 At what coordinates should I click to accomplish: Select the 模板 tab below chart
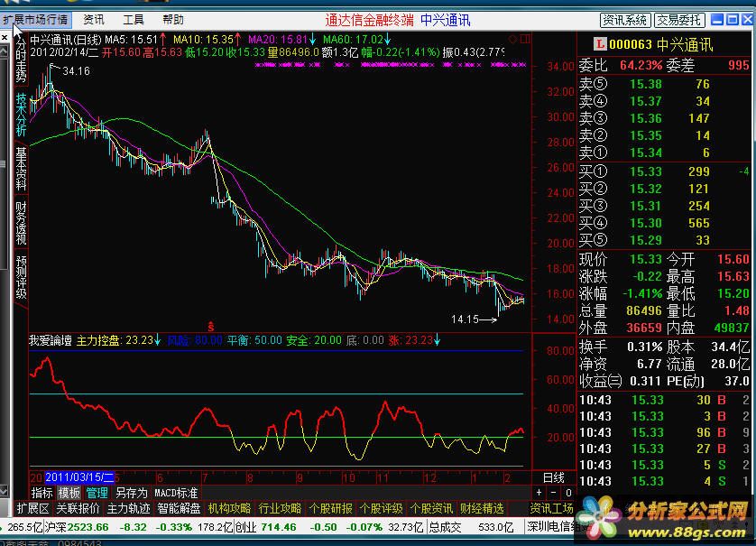[69, 493]
